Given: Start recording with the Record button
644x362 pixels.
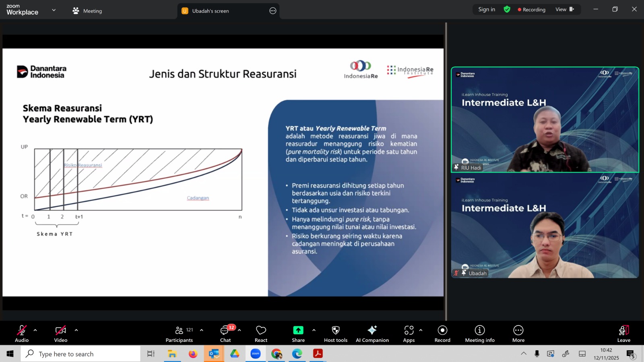Looking at the screenshot, I should 442,333.
